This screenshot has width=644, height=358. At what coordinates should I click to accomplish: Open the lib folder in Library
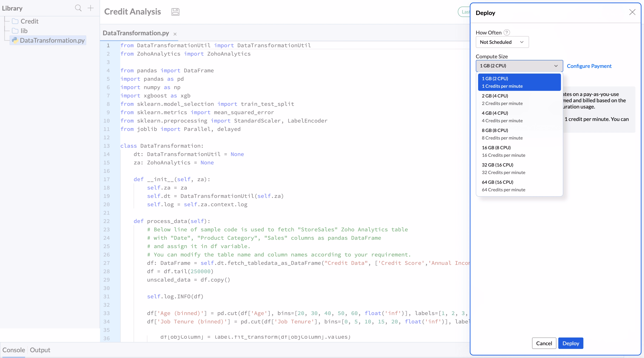tap(24, 31)
